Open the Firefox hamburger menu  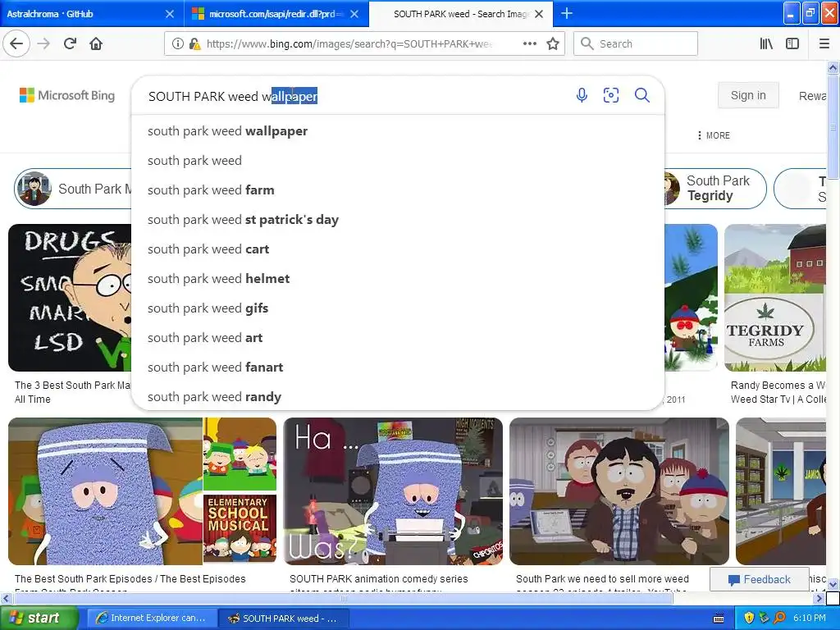tap(824, 44)
